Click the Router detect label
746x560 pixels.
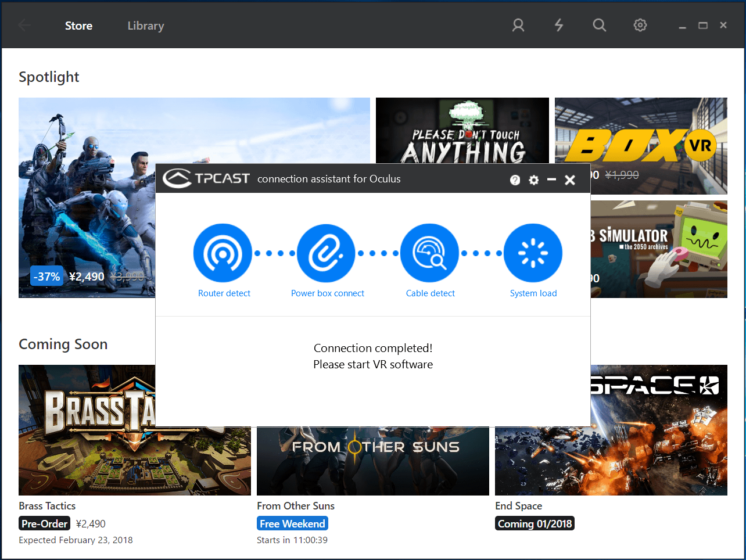pyautogui.click(x=224, y=293)
